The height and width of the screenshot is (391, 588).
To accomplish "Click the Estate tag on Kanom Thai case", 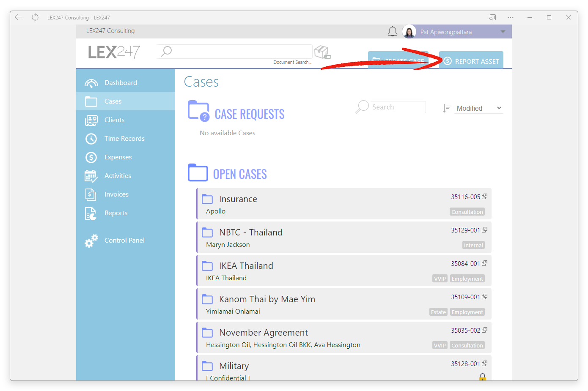I will [438, 312].
